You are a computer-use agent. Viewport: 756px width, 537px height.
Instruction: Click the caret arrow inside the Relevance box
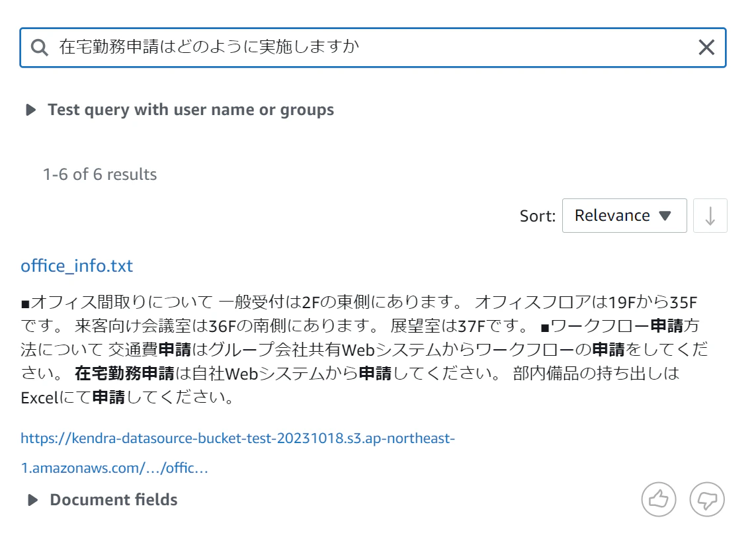pyautogui.click(x=665, y=216)
